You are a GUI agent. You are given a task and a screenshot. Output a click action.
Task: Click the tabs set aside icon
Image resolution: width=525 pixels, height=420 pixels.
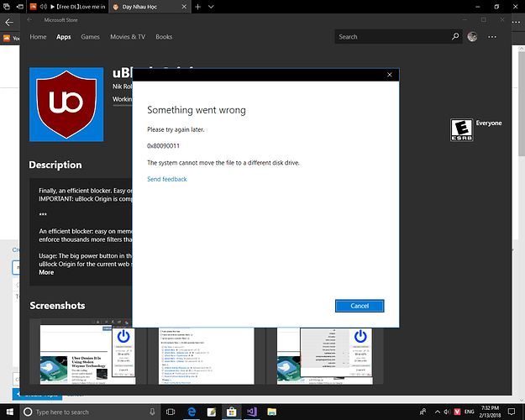pyautogui.click(x=7, y=7)
